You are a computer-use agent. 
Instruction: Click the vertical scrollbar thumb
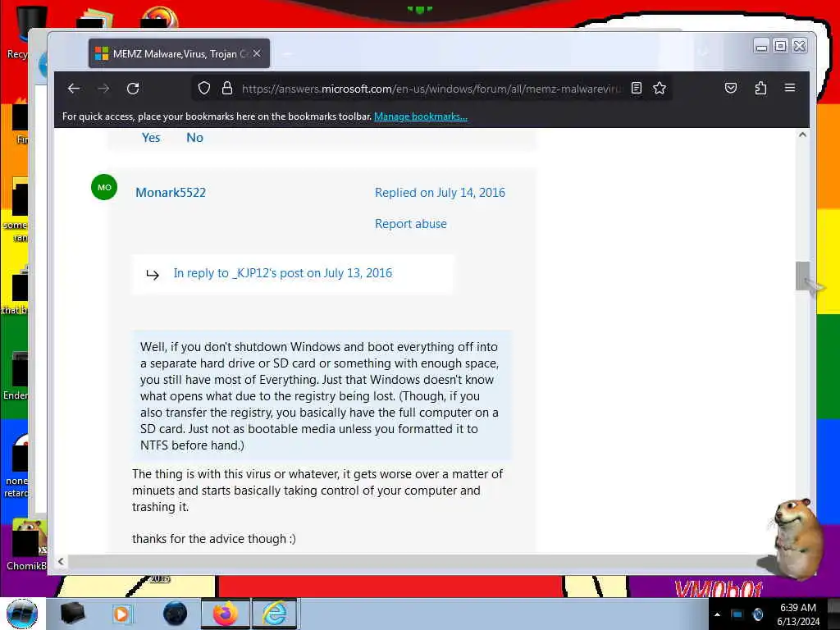802,276
